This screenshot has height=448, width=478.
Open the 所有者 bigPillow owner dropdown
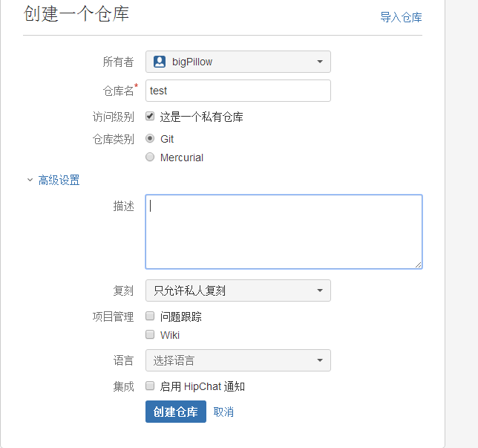tap(238, 62)
